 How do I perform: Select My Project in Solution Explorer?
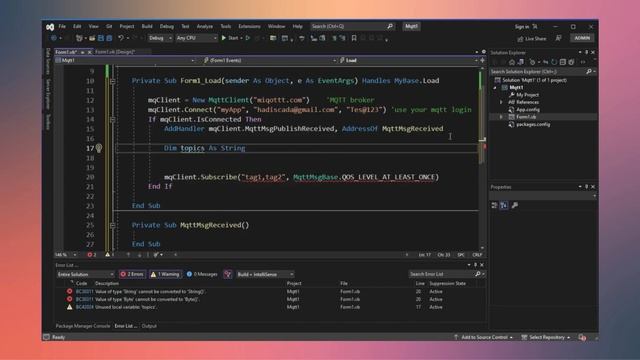click(x=527, y=95)
